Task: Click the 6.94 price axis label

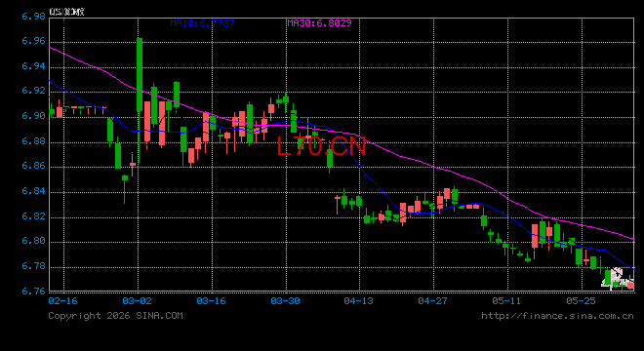Action: pyautogui.click(x=34, y=66)
